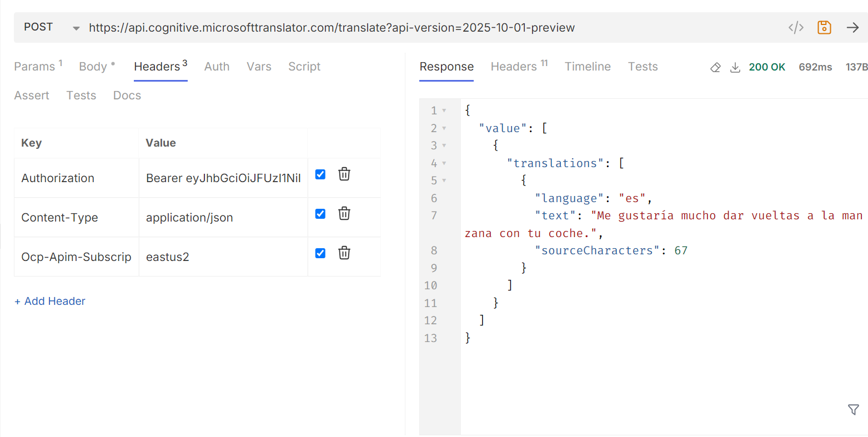Click the Value column header
The height and width of the screenshot is (437, 868).
tap(161, 143)
